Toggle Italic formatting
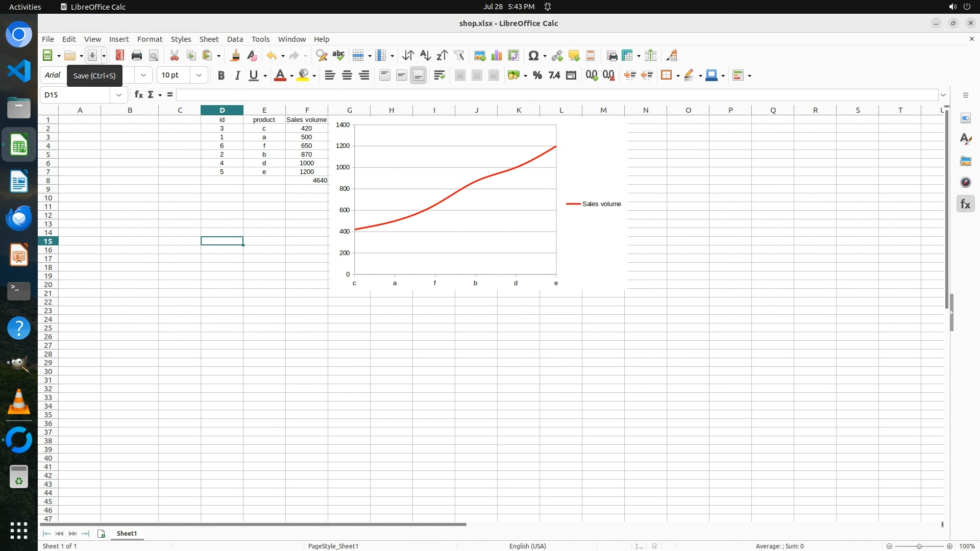 tap(237, 76)
